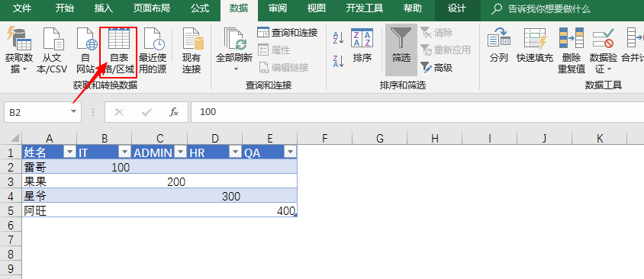Open 数据验证 (Data Validation)

(603, 50)
